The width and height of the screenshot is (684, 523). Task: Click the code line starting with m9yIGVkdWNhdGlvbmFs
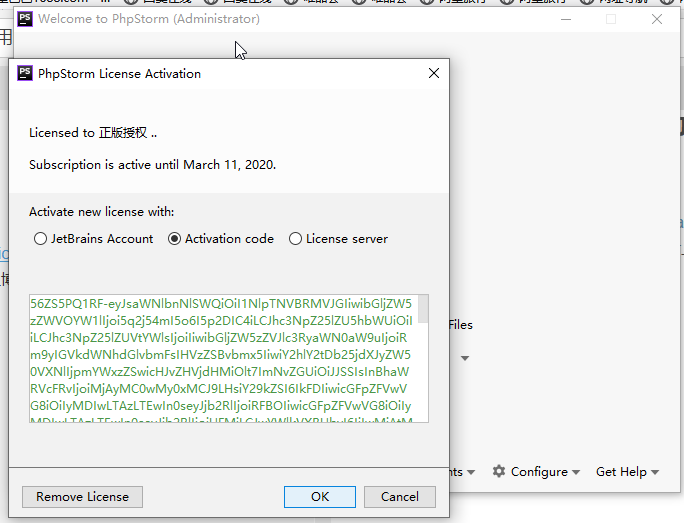click(x=220, y=355)
